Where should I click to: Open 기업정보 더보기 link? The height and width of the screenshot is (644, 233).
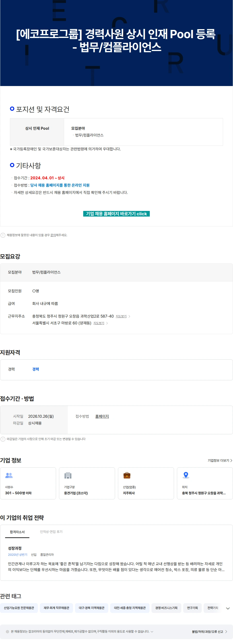click(x=220, y=460)
